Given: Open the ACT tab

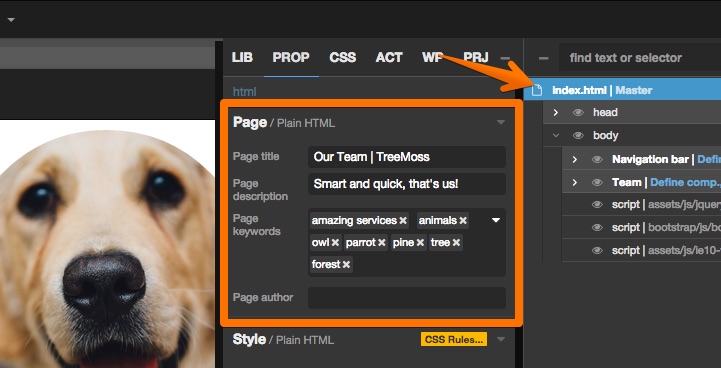Looking at the screenshot, I should [x=389, y=58].
